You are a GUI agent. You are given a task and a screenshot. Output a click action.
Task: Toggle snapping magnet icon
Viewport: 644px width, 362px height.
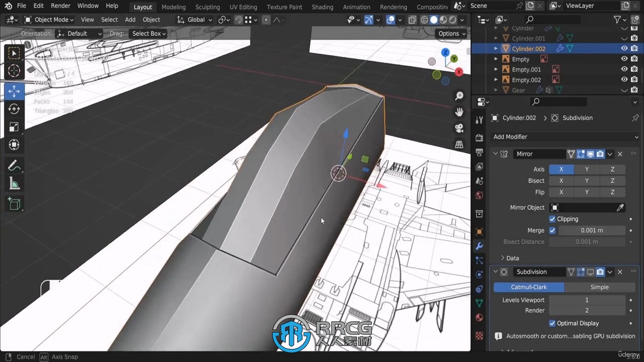[239, 20]
